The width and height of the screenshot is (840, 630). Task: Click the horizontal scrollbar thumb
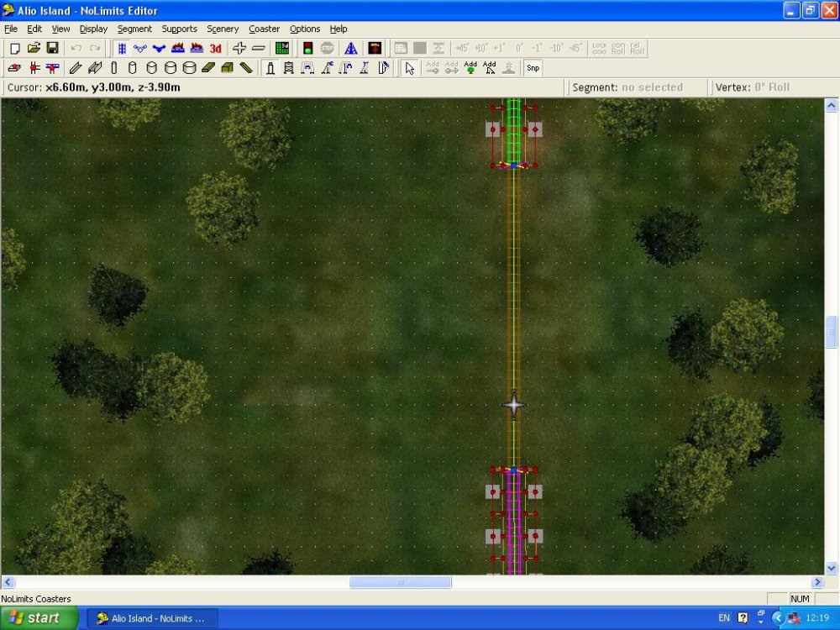[400, 582]
